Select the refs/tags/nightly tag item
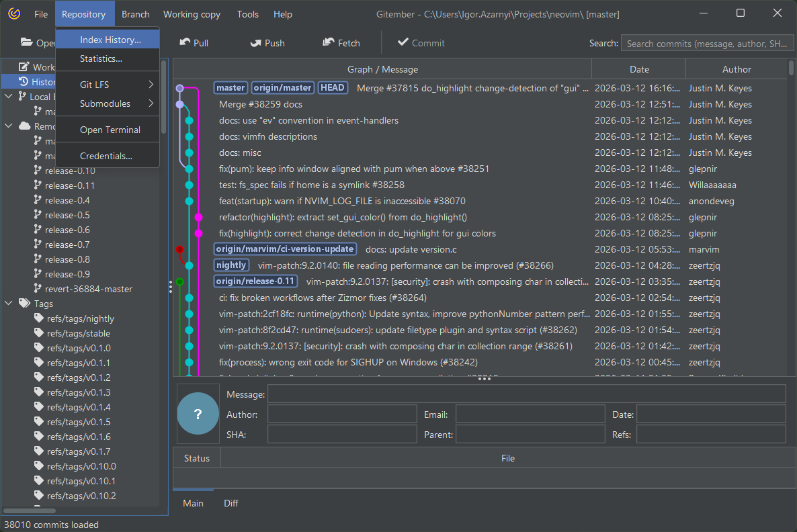This screenshot has width=797, height=532. tap(80, 318)
